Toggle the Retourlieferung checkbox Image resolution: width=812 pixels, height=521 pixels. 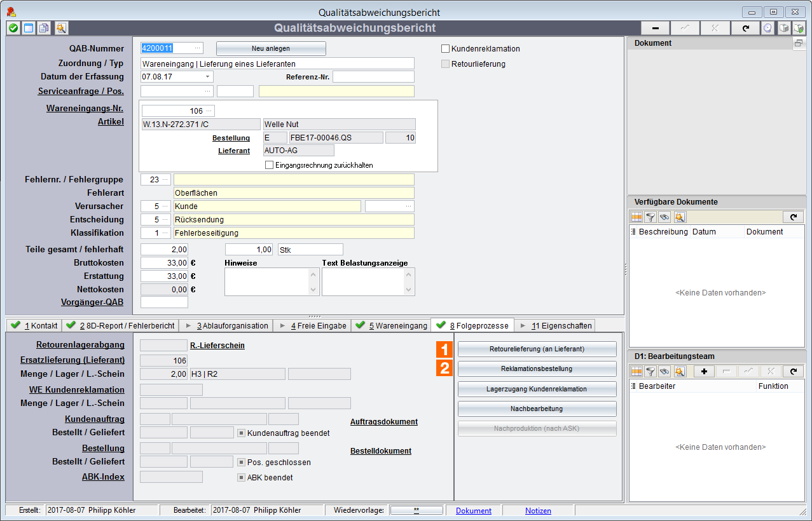click(445, 64)
